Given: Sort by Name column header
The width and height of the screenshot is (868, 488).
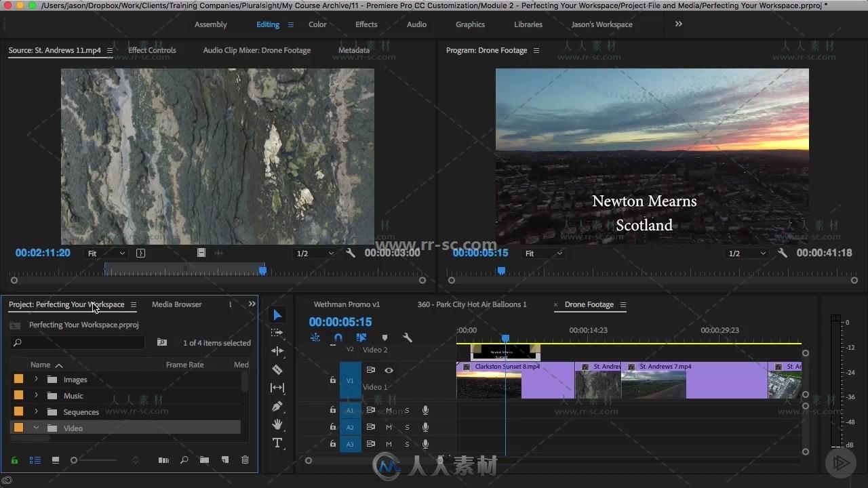Looking at the screenshot, I should [41, 365].
